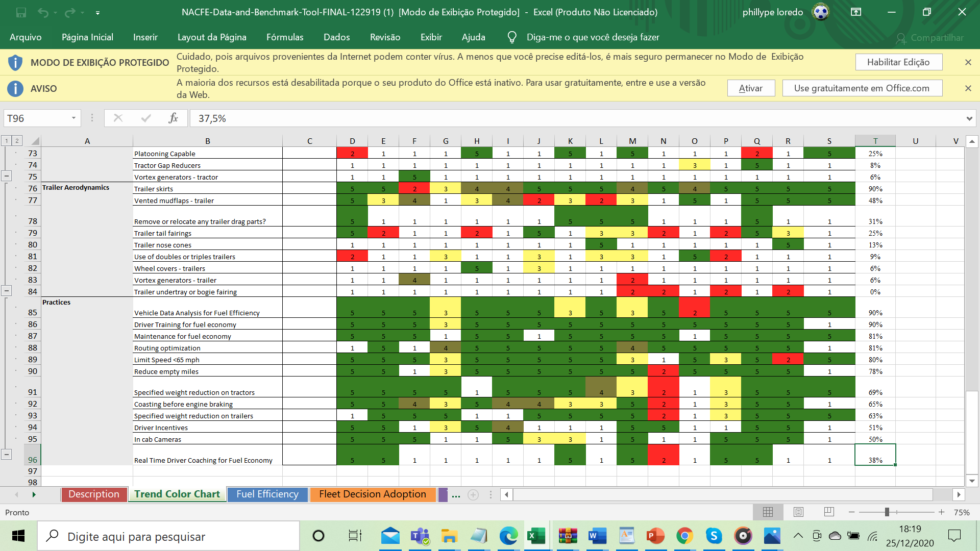Switch to Fuel Efficiency sheet tab

267,494
